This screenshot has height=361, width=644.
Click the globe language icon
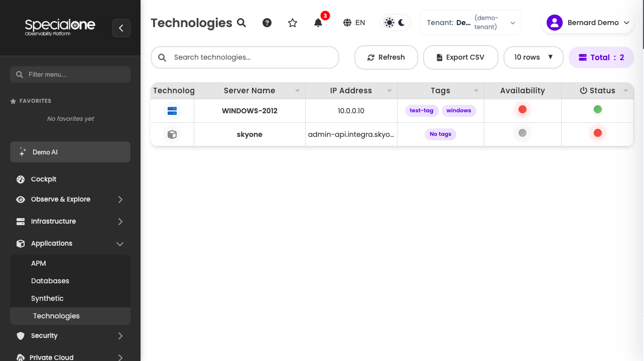(347, 23)
